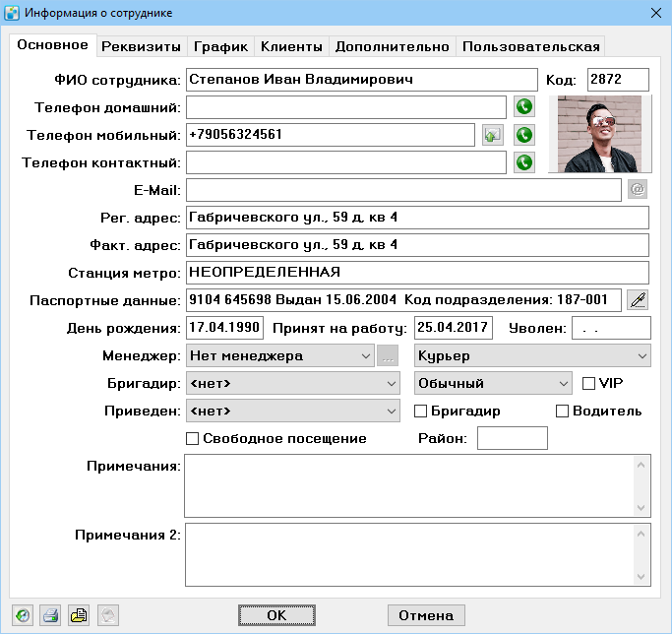Enable the Водитель checkbox
Viewport: 672px width, 634px height.
pyautogui.click(x=562, y=411)
